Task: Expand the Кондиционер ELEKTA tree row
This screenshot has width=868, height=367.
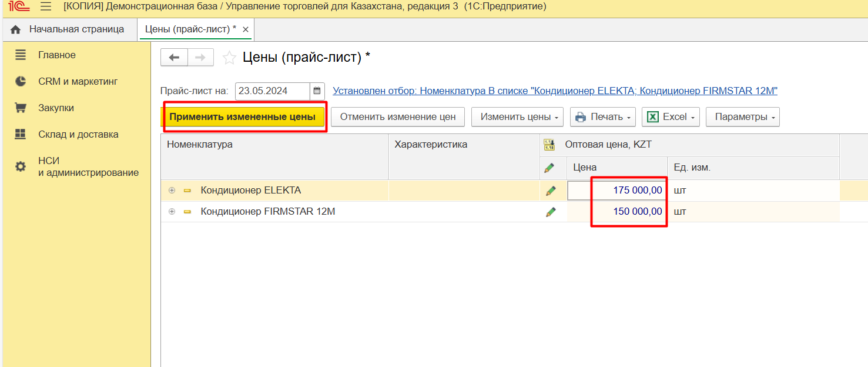Action: click(x=172, y=191)
